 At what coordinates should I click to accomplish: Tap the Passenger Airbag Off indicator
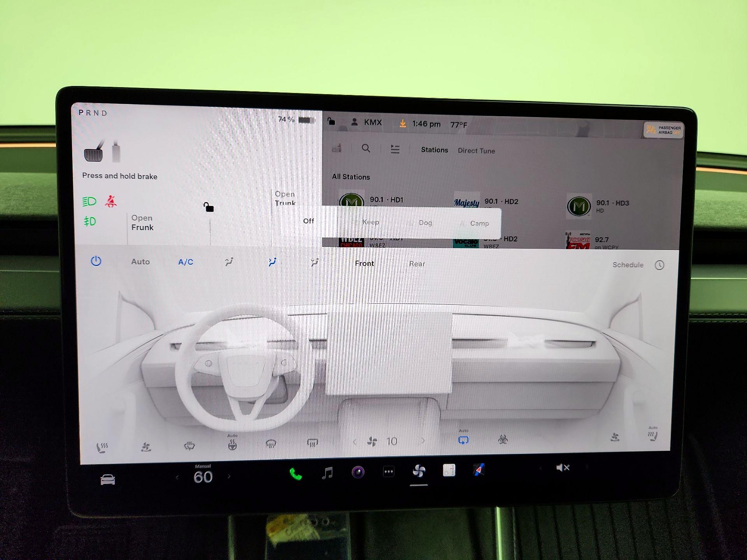(x=663, y=130)
